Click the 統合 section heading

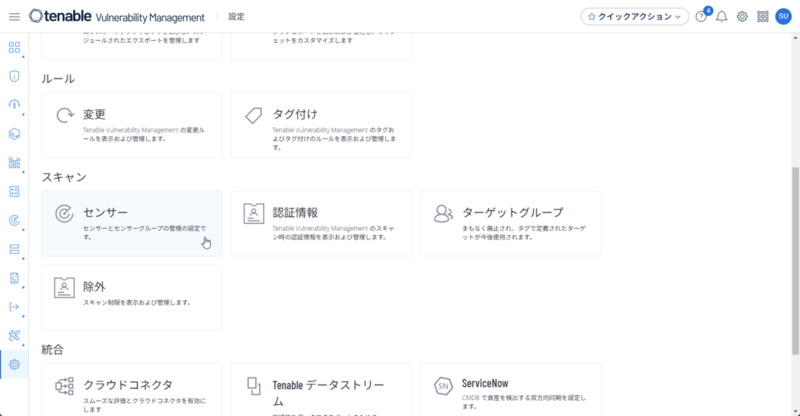(x=53, y=350)
